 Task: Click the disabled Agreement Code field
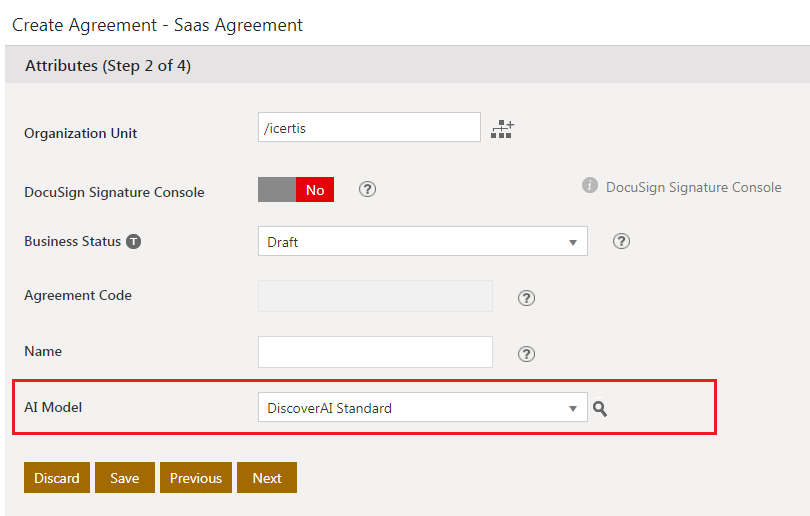tap(375, 296)
